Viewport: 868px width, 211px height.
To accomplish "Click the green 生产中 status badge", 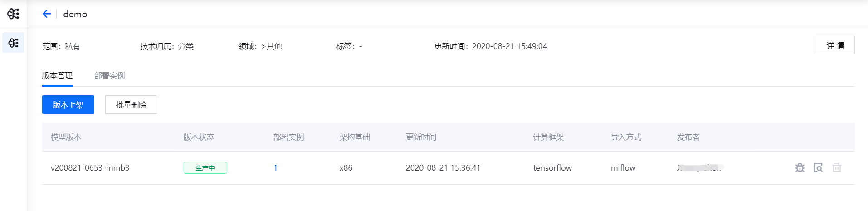I will pyautogui.click(x=205, y=168).
